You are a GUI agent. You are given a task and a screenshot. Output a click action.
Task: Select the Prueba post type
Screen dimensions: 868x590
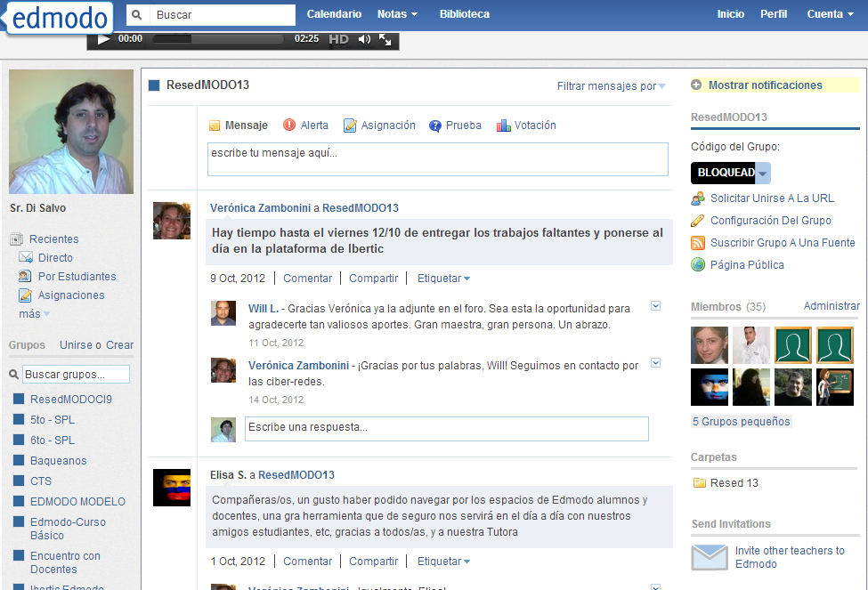click(x=455, y=125)
